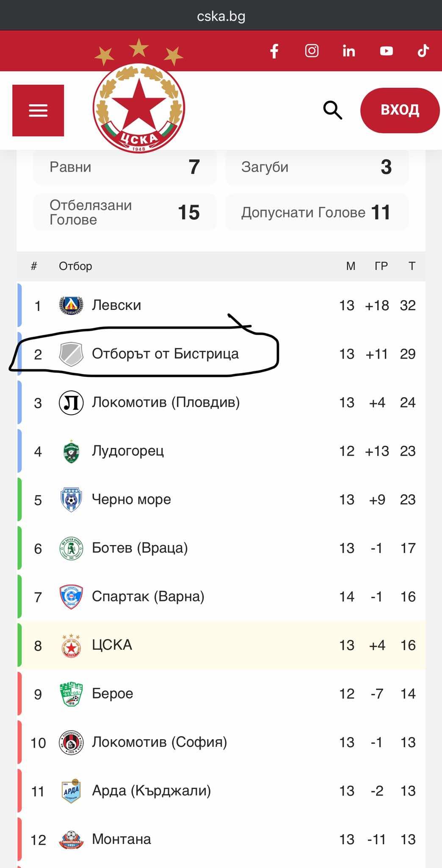Screen dimensions: 442x868
Task: Click the Лудогорец team crest
Action: (x=71, y=451)
